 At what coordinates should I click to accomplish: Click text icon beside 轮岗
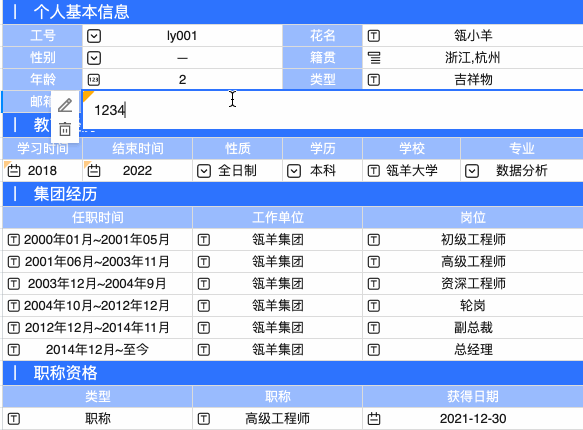[374, 306]
